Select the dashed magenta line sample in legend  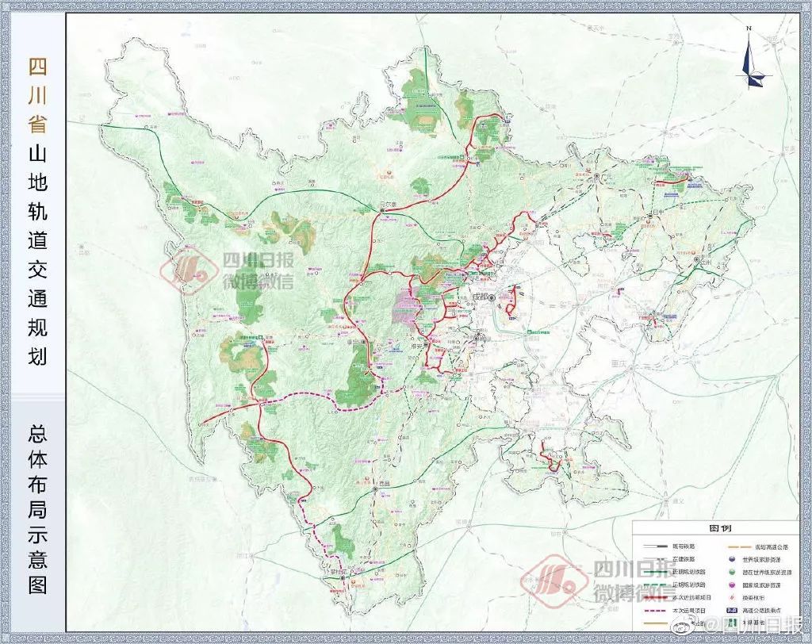coord(653,611)
